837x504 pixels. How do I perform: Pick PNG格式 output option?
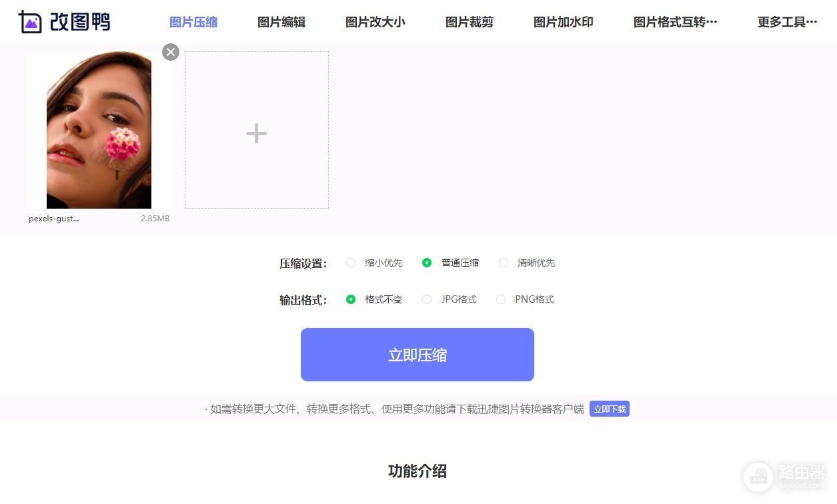pos(501,299)
